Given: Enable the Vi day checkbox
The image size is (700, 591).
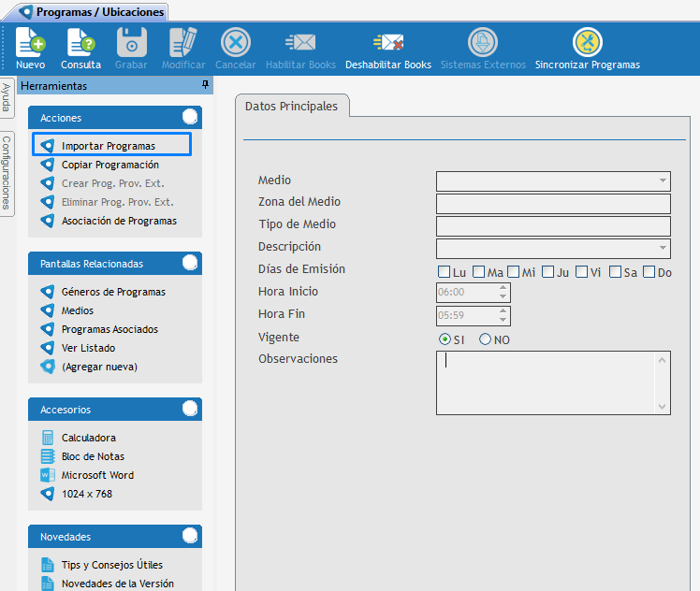Looking at the screenshot, I should coord(581,272).
